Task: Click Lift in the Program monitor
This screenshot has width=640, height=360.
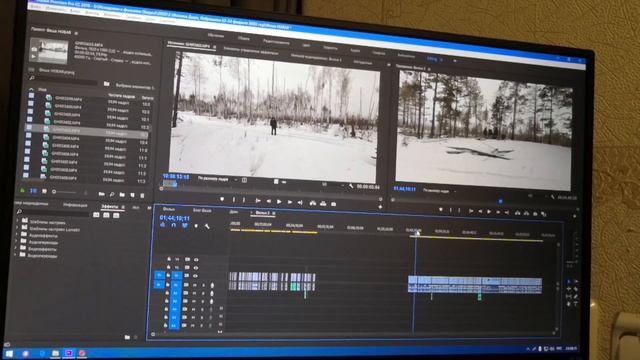Action: coord(518,213)
